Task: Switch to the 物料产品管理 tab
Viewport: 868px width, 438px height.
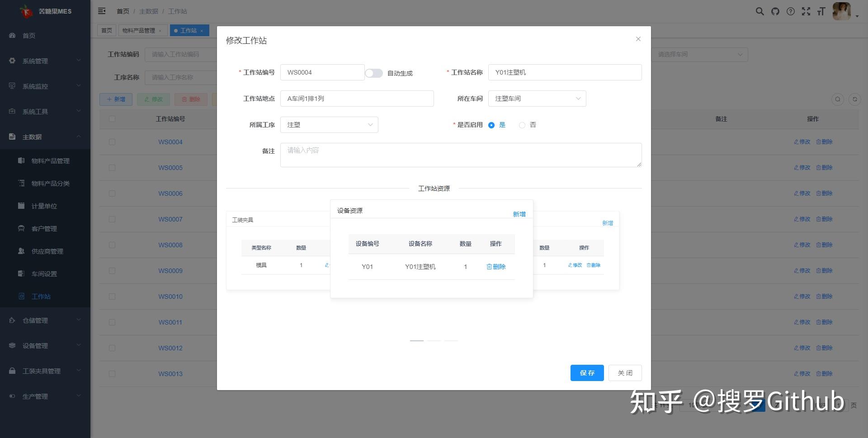Action: (140, 30)
